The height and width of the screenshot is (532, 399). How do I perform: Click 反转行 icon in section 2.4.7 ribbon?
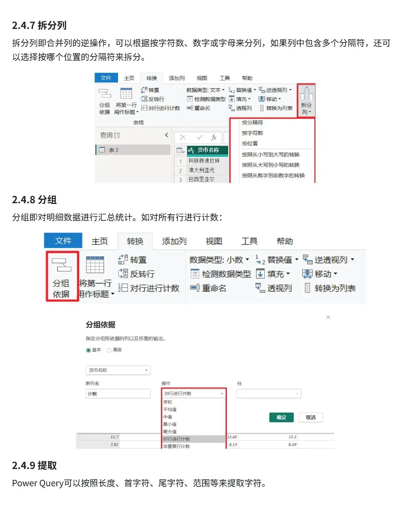144,99
